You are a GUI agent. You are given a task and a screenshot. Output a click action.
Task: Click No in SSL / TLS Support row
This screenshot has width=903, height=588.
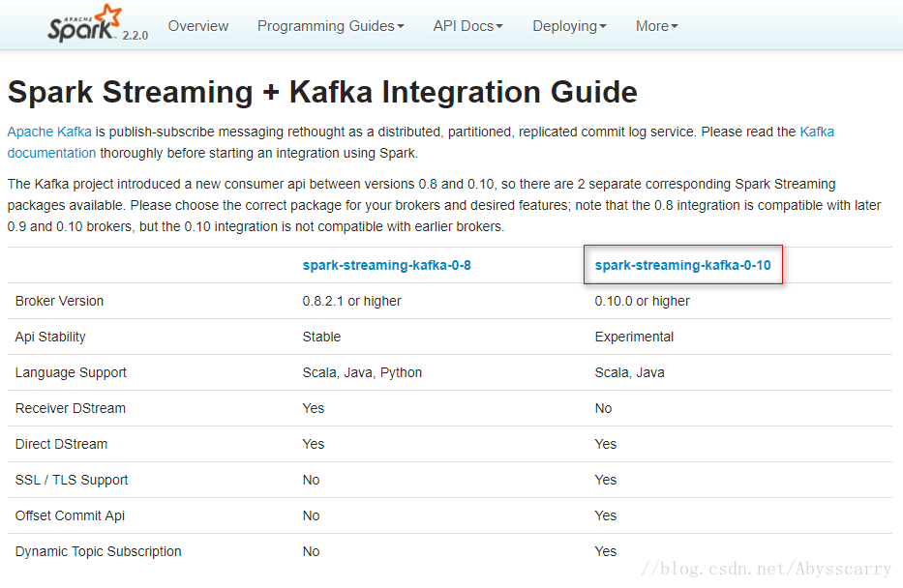click(x=311, y=480)
